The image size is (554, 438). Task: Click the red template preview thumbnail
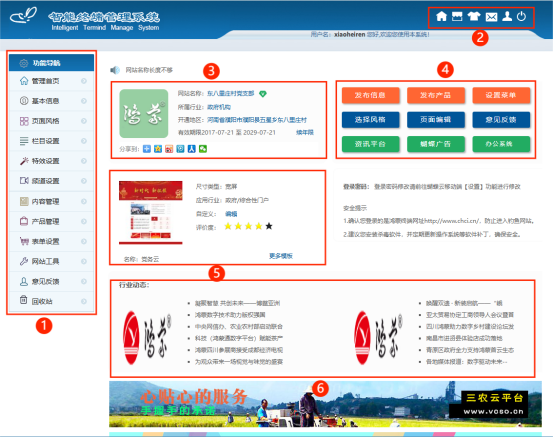coord(151,213)
